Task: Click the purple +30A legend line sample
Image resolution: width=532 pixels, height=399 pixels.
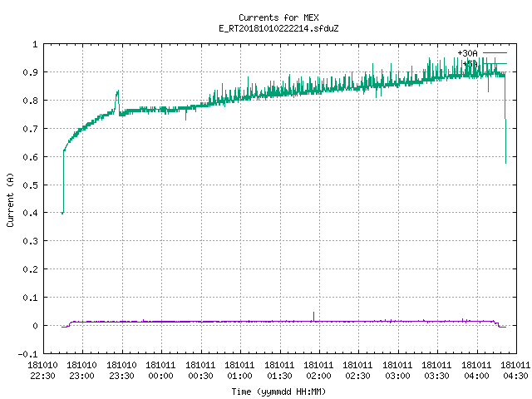Action: point(495,53)
